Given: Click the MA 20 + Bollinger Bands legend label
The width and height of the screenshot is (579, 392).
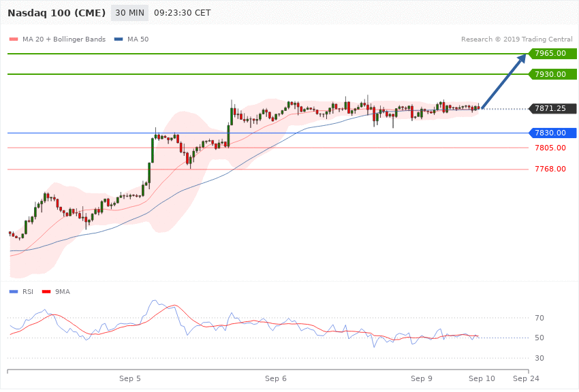Looking at the screenshot, I should point(64,39).
